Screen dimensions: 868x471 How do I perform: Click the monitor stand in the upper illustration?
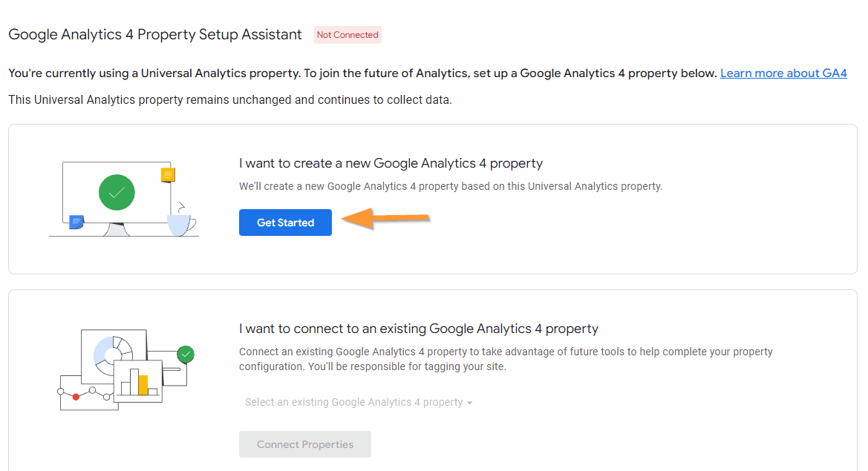[117, 229]
